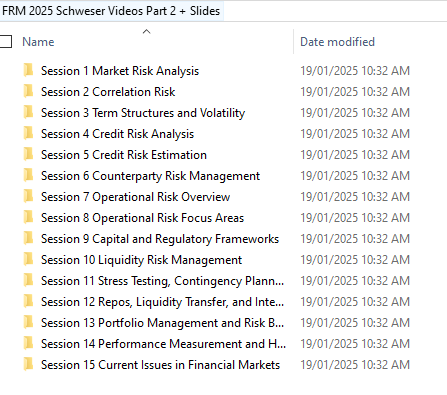447x395 pixels.
Task: Click the Session 10 Liquidity Risk Management folder icon
Action: coord(29,259)
